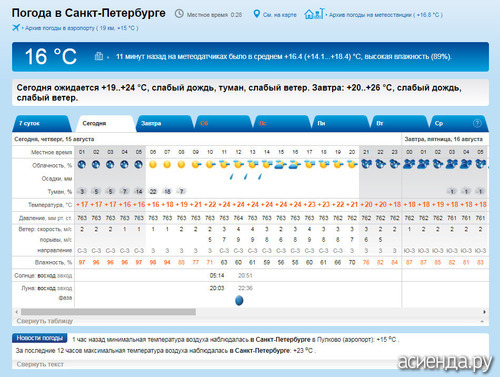The image size is (500, 377).
Task: Open the help question mark icon
Action: [477, 123]
